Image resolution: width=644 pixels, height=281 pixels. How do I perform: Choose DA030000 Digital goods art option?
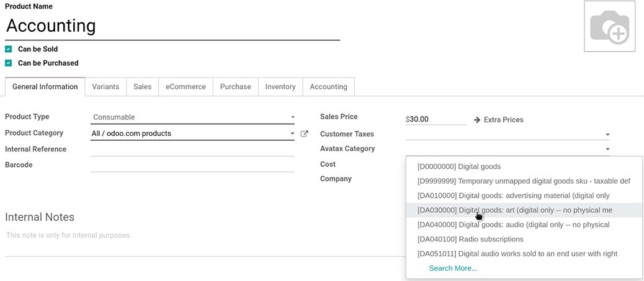(x=515, y=210)
